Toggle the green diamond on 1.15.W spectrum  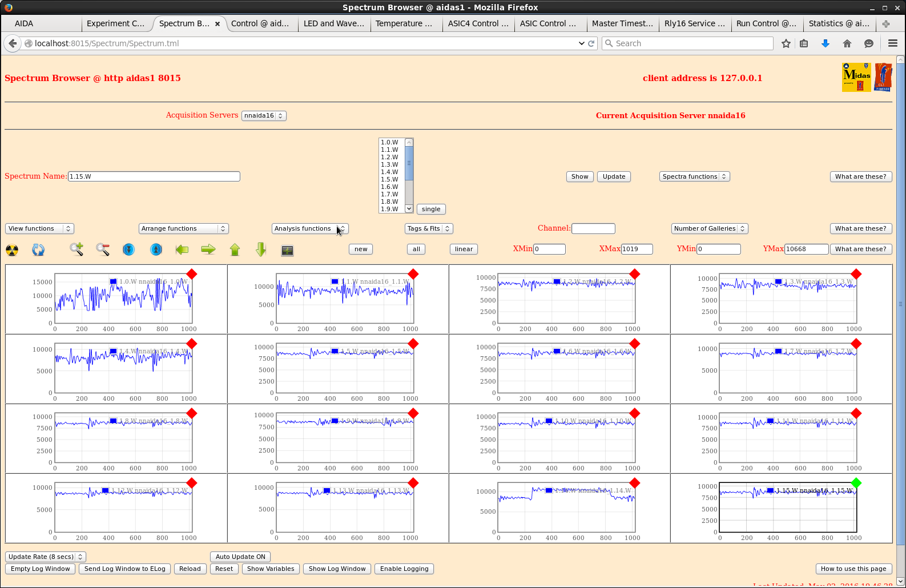pyautogui.click(x=856, y=483)
